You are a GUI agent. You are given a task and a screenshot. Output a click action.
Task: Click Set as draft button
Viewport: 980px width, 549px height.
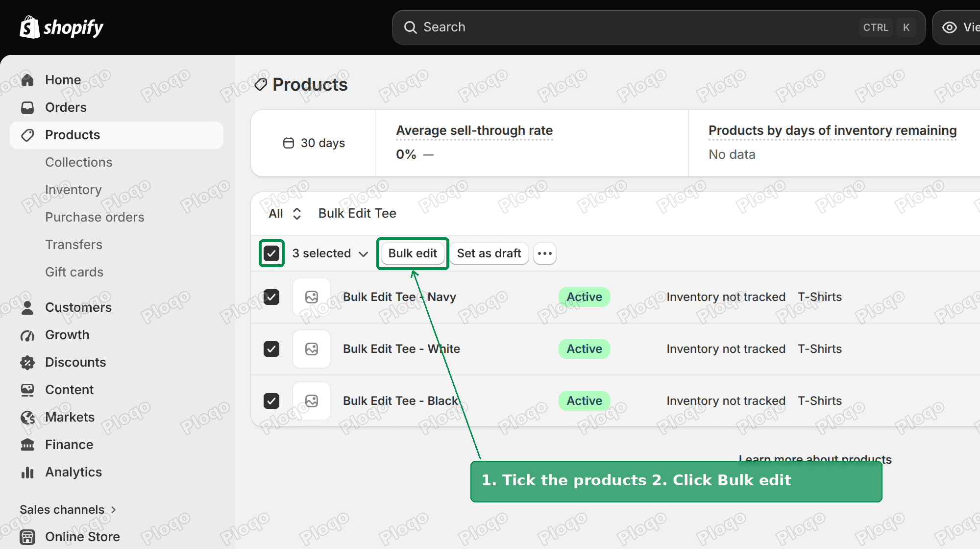click(x=489, y=253)
